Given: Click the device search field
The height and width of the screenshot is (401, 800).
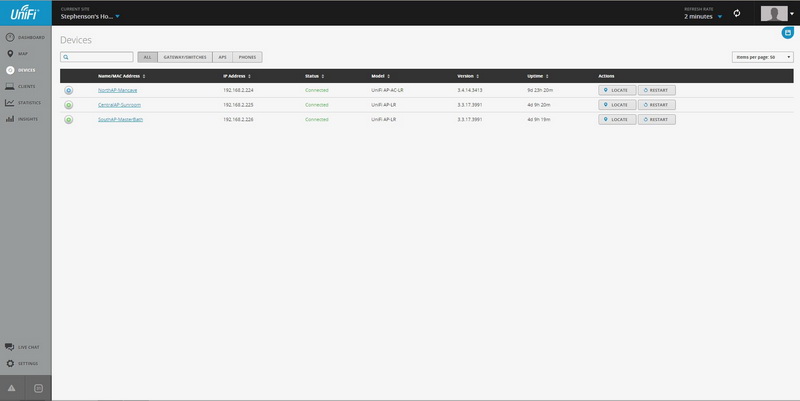Looking at the screenshot, I should pyautogui.click(x=96, y=57).
